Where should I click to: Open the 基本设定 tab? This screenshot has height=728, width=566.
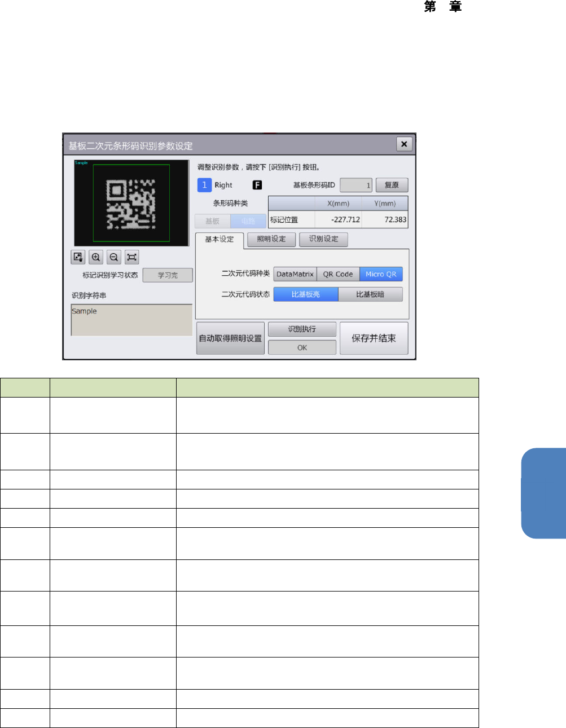(x=220, y=240)
